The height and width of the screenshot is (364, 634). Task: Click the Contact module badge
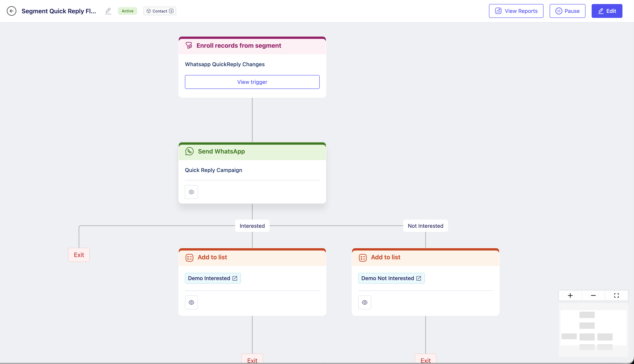[x=160, y=11]
